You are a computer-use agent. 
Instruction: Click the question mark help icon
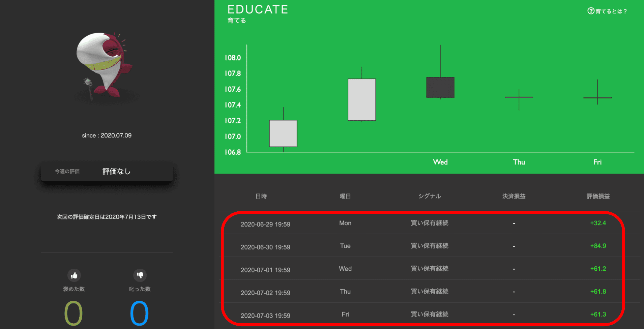click(591, 11)
